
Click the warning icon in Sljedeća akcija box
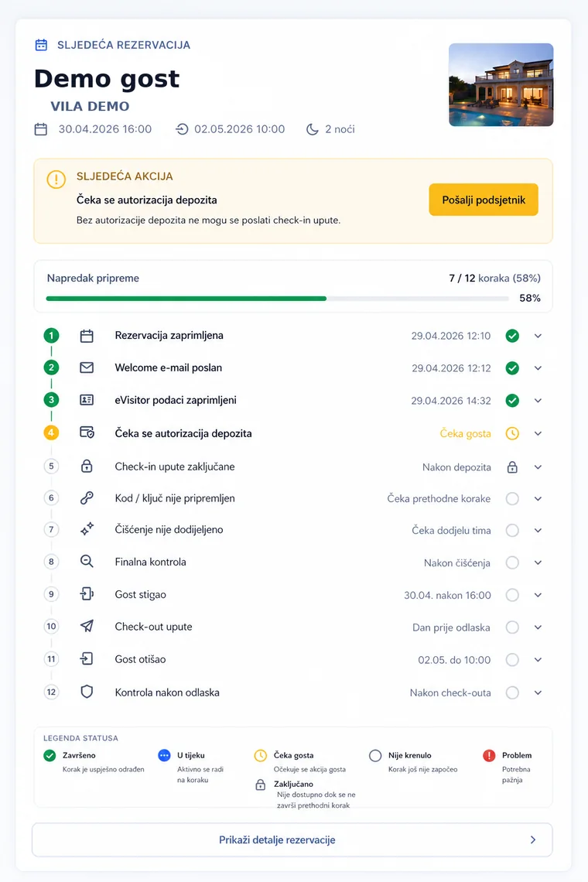pos(56,179)
